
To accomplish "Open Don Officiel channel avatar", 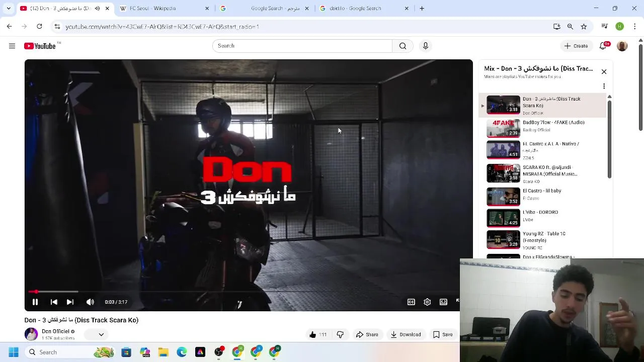I will [x=31, y=334].
